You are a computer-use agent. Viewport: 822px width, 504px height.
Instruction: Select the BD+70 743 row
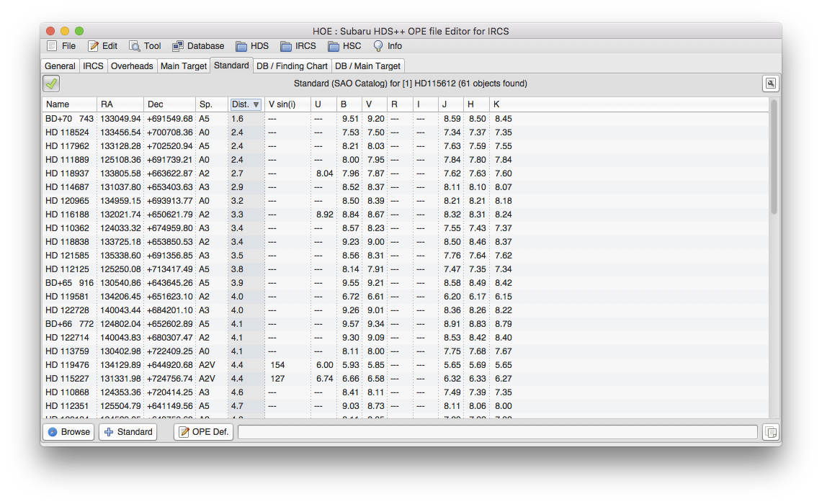click(x=405, y=119)
